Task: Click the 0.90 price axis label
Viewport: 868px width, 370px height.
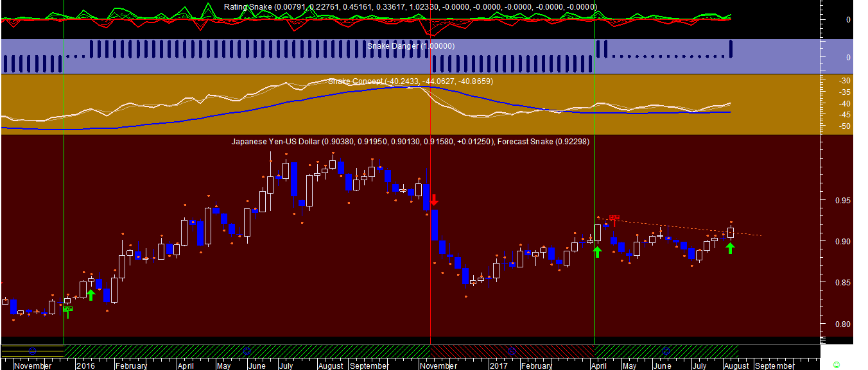Action: [x=842, y=241]
